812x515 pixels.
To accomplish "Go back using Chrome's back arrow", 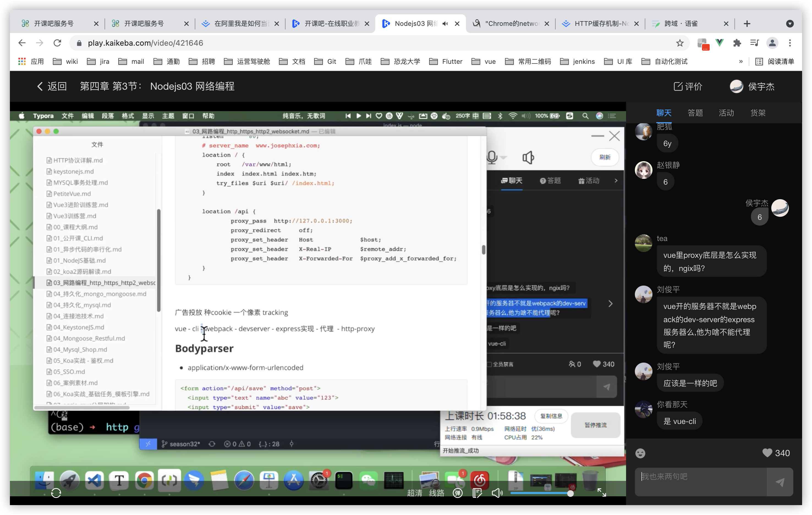I will (22, 43).
